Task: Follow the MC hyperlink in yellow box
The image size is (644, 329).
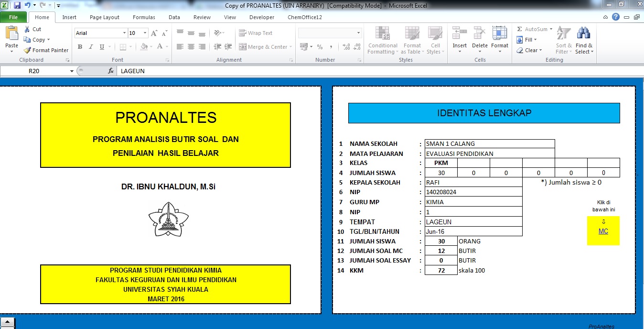Action: point(603,231)
